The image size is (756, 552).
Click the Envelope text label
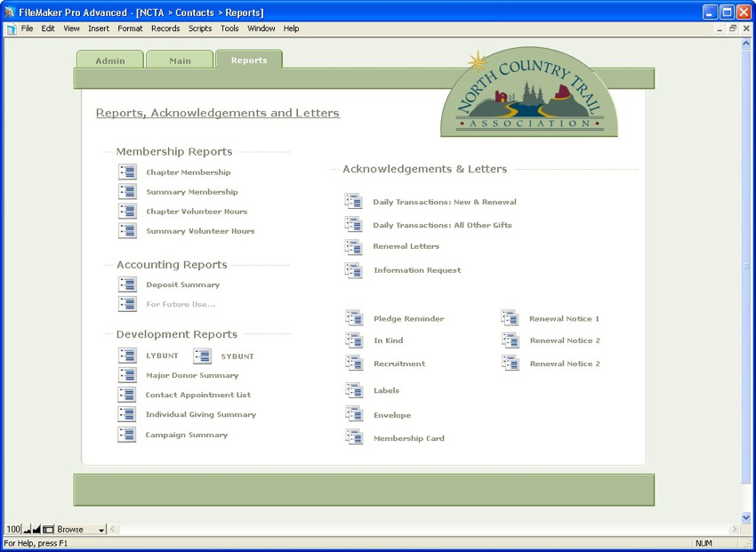click(x=392, y=415)
